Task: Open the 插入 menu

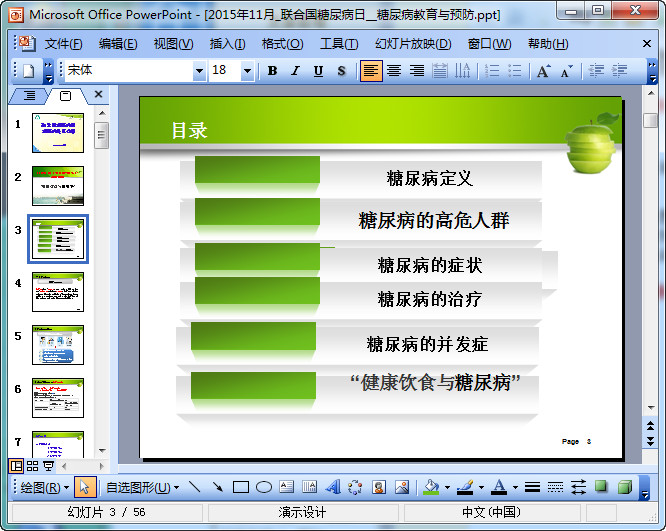Action: coord(227,44)
